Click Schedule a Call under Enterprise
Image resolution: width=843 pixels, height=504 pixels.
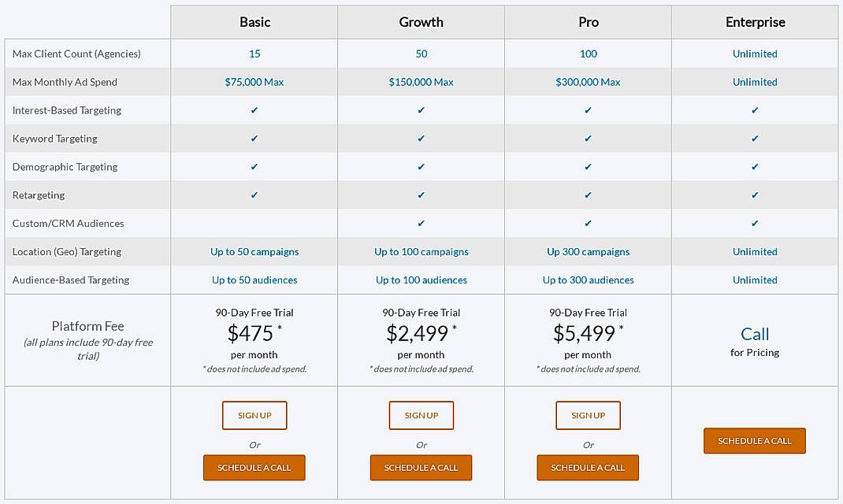click(x=754, y=441)
